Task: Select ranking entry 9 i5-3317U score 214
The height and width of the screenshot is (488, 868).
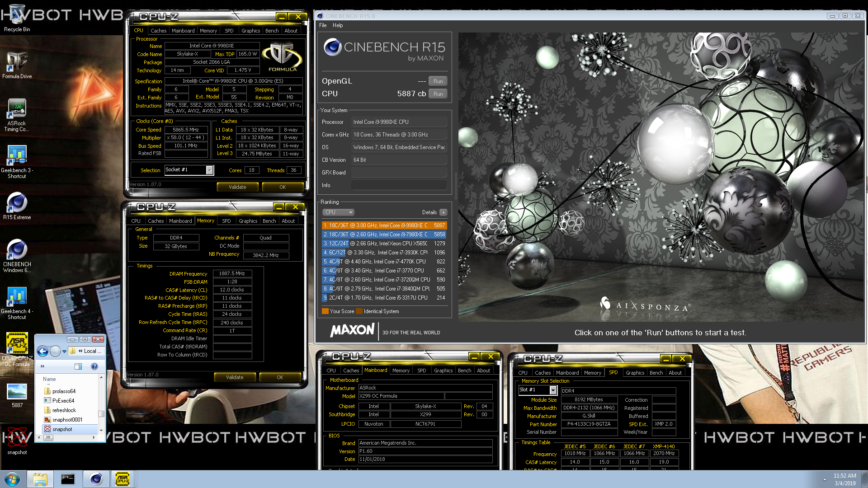Action: point(384,298)
